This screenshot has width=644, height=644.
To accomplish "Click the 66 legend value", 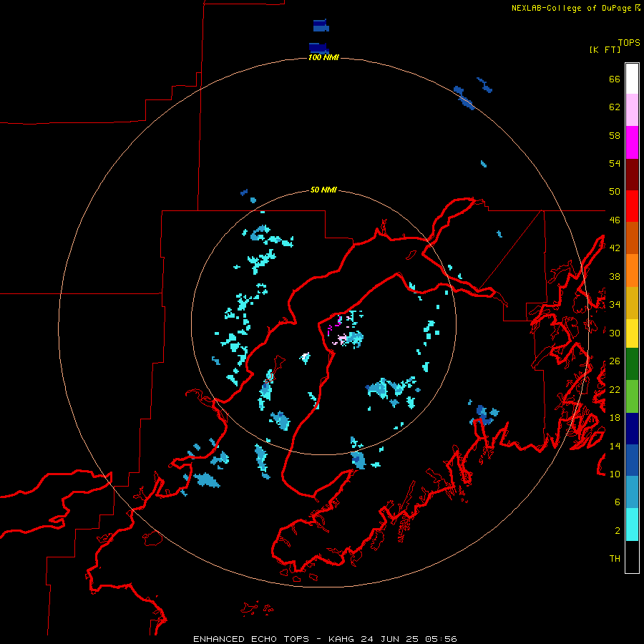I will [615, 79].
